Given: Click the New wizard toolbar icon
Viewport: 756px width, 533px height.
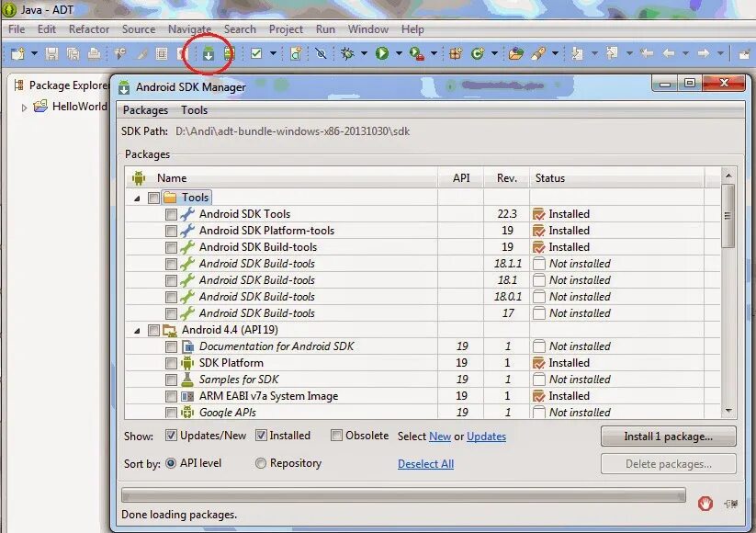Looking at the screenshot, I should pos(17,53).
